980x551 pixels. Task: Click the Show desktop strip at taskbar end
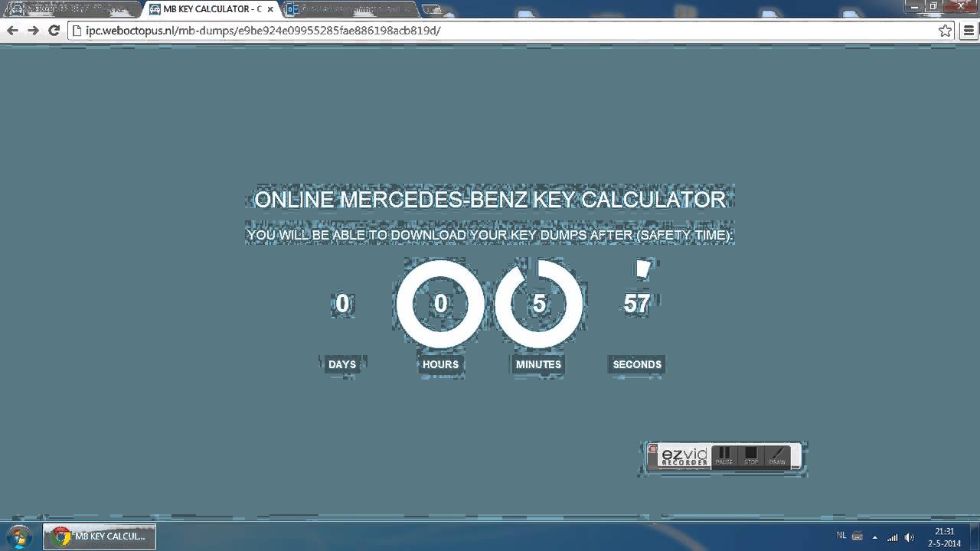[x=974, y=536]
